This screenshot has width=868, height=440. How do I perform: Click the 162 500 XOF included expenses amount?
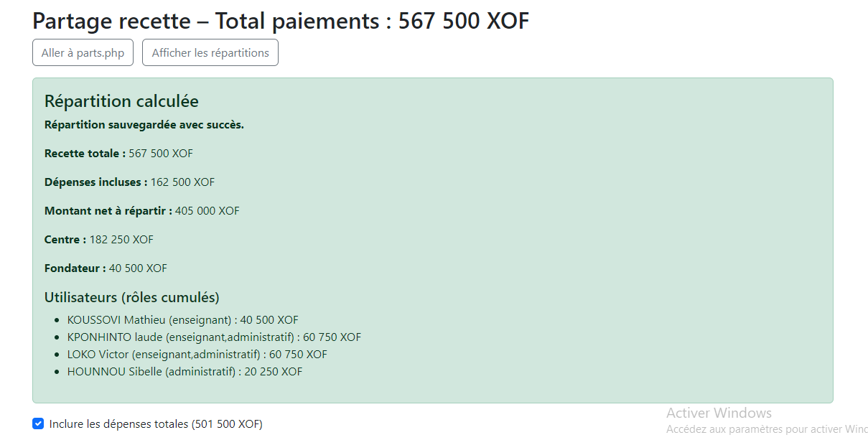[x=182, y=182]
